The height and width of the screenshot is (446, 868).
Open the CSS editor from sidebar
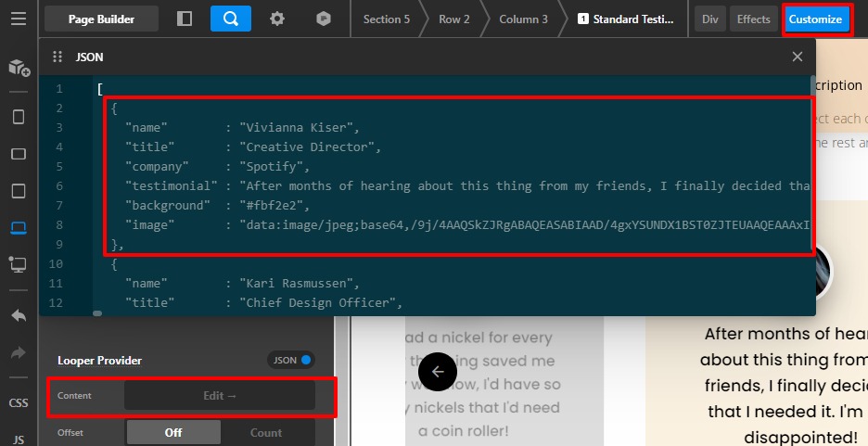[x=19, y=403]
